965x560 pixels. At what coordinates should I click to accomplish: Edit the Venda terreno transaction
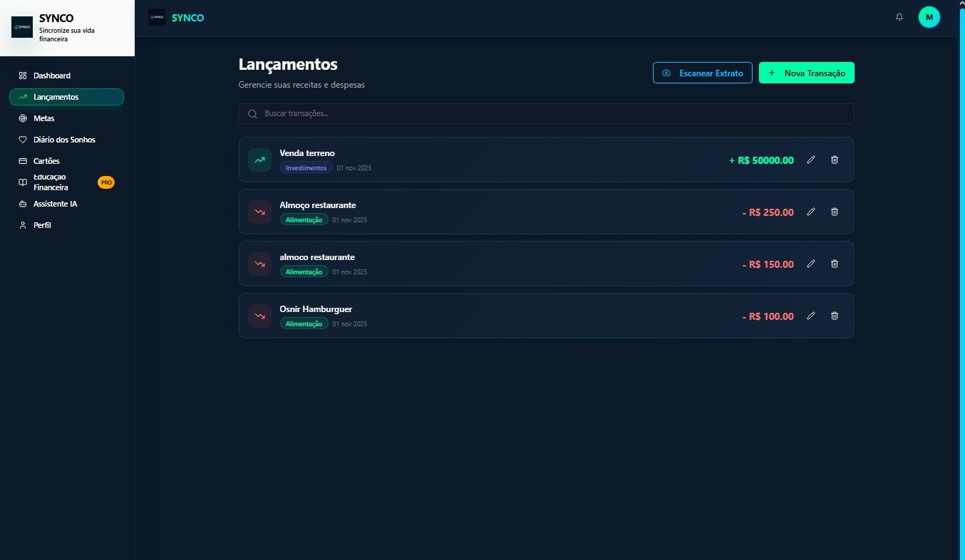[x=811, y=160]
